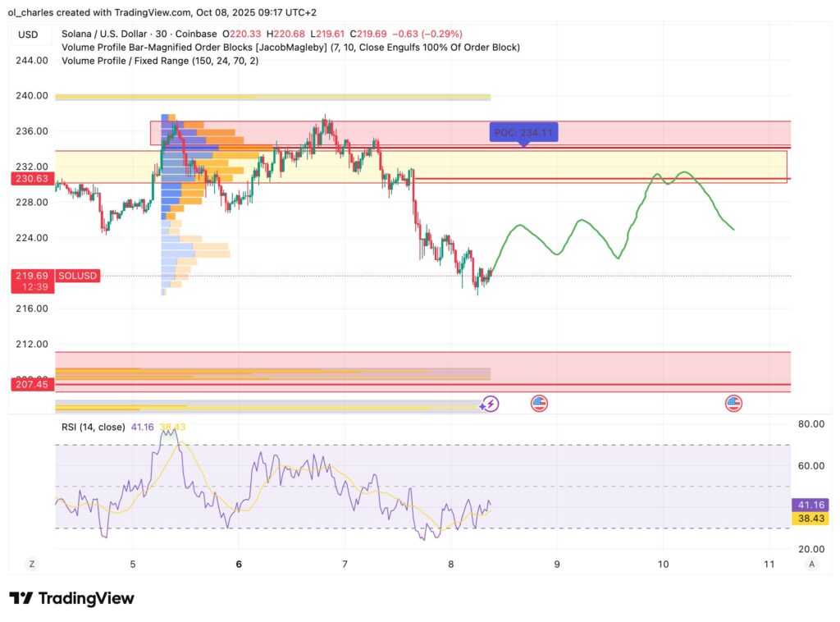Open the rightmost US flag economic calendar icon
The width and height of the screenshot is (840, 622).
coord(732,402)
